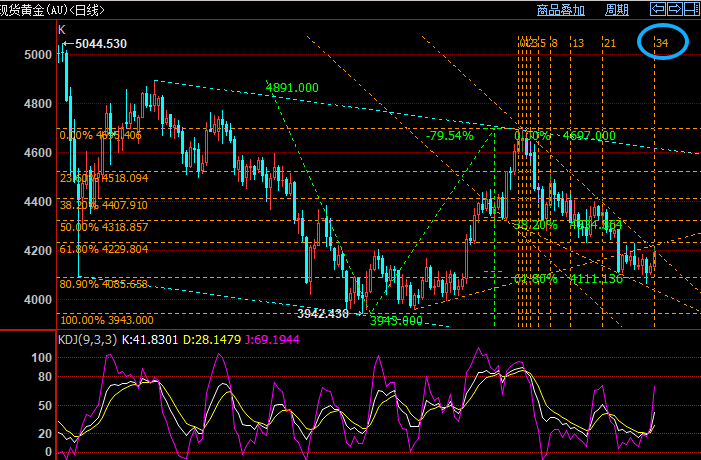Viewport: 701px width, 460px height.
Task: Click the 80.90% 4085.658 Fibonacci level
Action: point(104,284)
